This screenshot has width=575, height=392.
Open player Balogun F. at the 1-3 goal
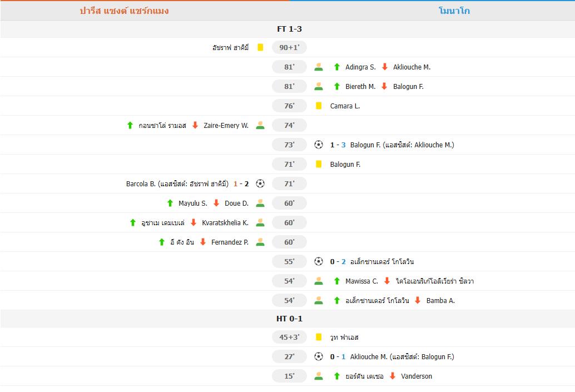coord(365,145)
